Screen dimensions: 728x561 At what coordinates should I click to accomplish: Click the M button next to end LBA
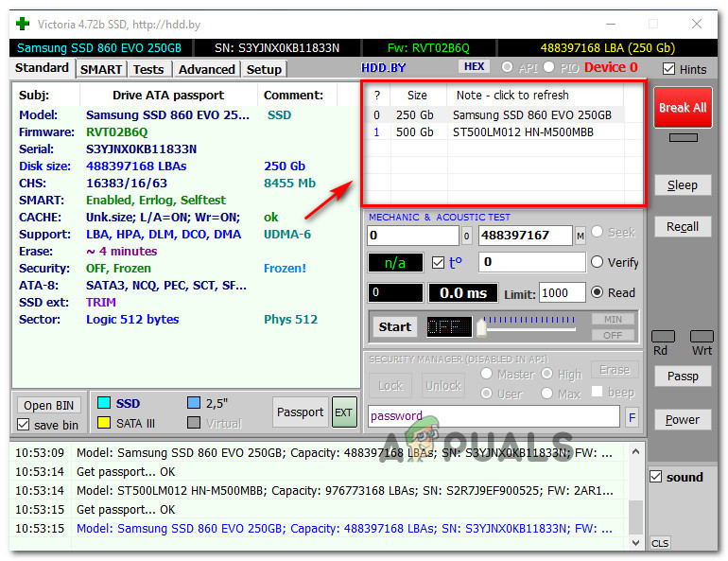(581, 236)
